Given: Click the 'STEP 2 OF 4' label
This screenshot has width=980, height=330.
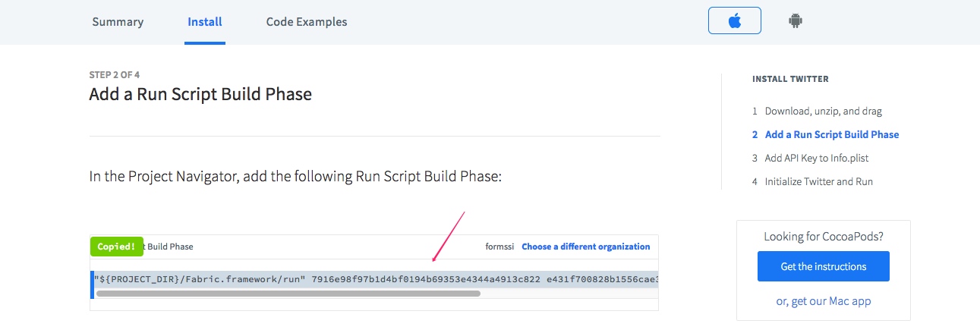Looking at the screenshot, I should [114, 74].
